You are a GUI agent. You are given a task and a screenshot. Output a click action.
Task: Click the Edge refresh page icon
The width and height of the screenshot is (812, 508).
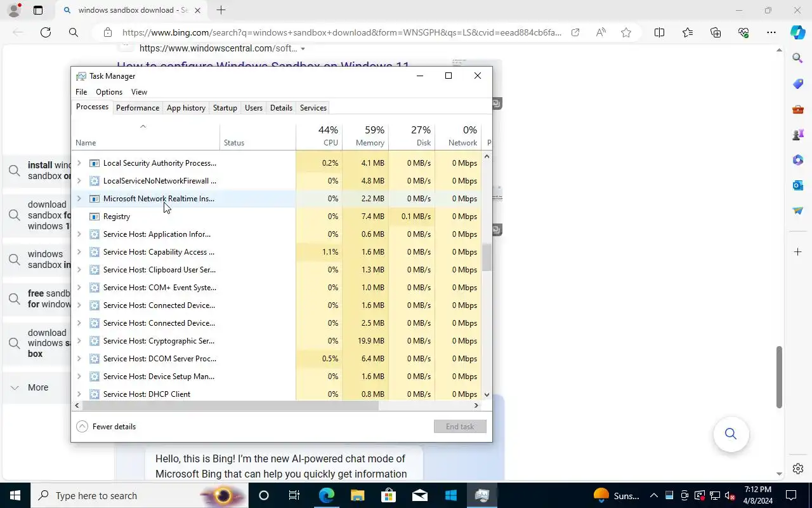[46, 32]
